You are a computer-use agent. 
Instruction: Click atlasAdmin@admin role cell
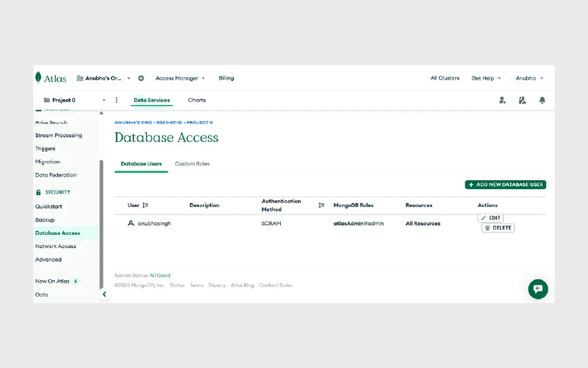pyautogui.click(x=359, y=224)
